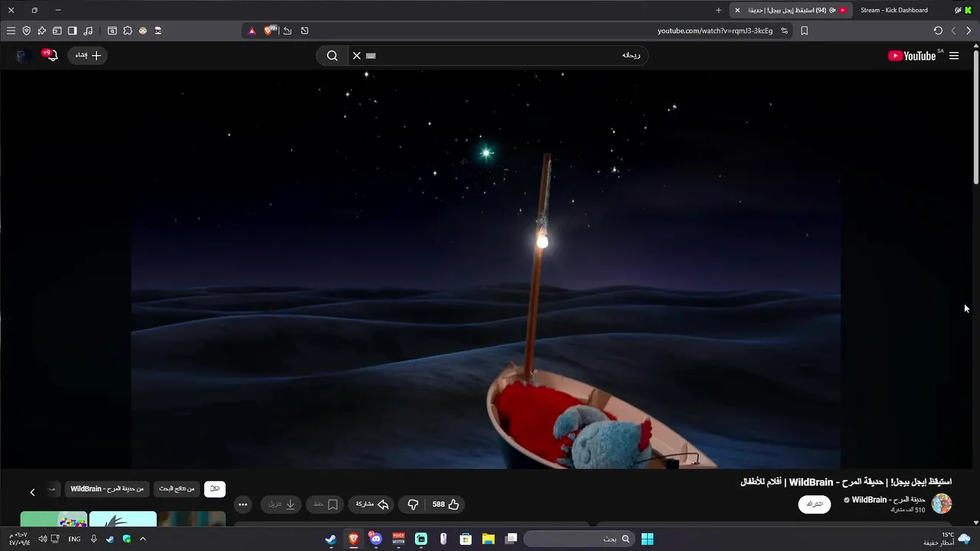This screenshot has width=980, height=551.
Task: Open the Leo AI sparkle icon in toolbar
Action: point(41,31)
